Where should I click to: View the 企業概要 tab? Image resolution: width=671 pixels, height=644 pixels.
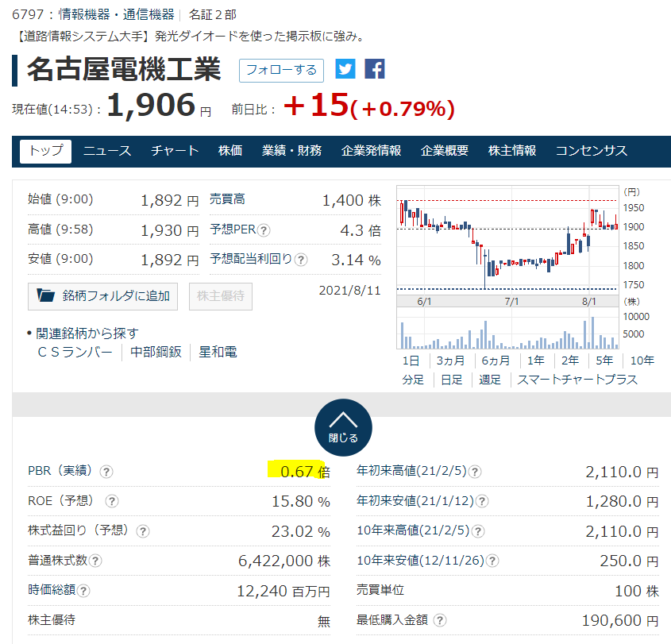click(x=445, y=151)
